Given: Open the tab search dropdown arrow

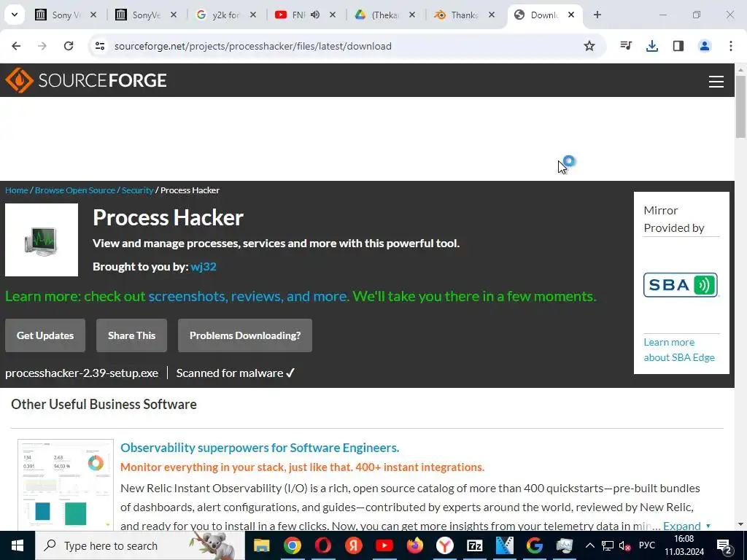Looking at the screenshot, I should (x=15, y=15).
